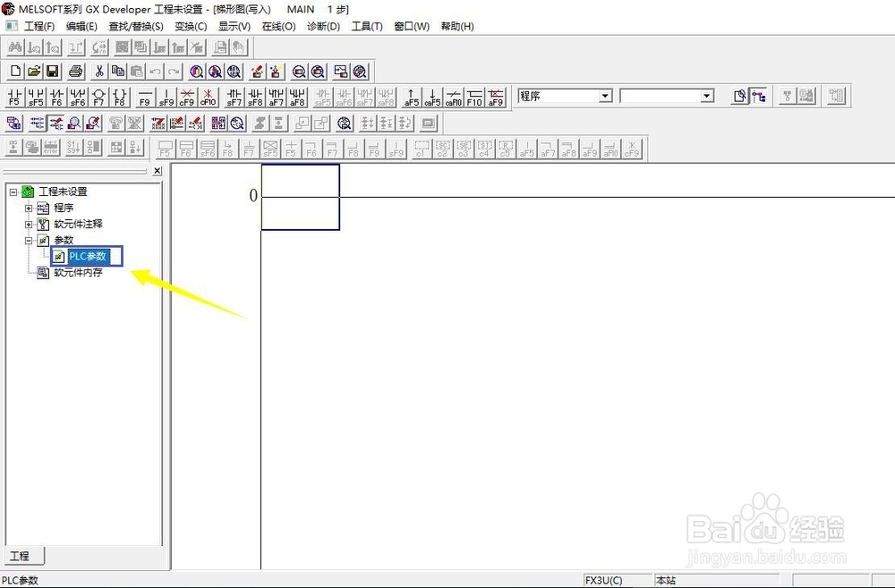Expand the 软元件注释 tree node

coord(29,225)
